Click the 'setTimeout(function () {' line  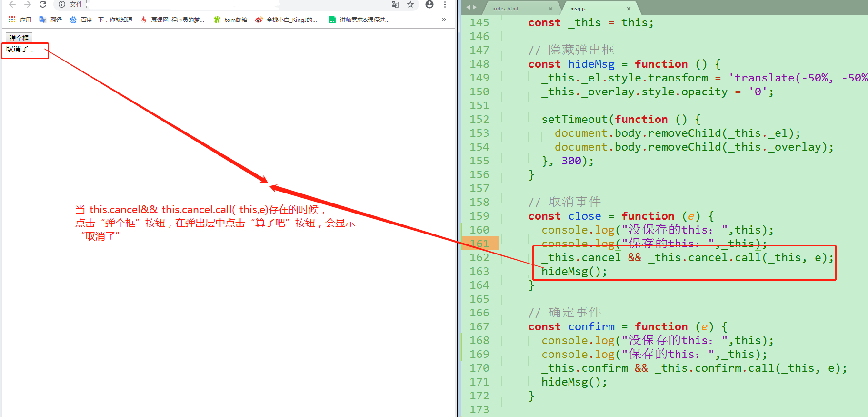(621, 119)
